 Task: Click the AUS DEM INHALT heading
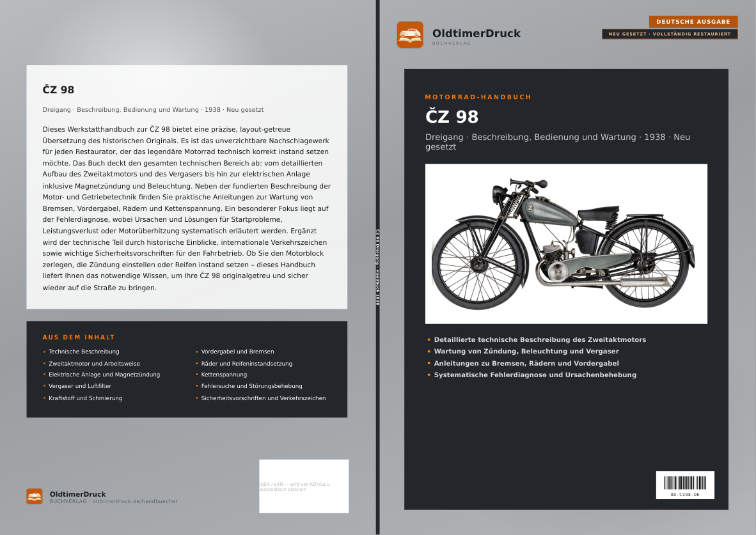pyautogui.click(x=79, y=337)
